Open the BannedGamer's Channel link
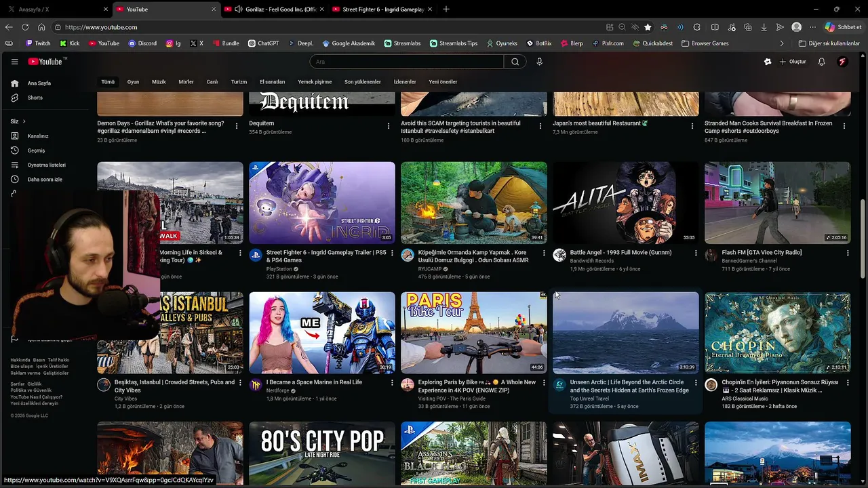 tap(749, 261)
